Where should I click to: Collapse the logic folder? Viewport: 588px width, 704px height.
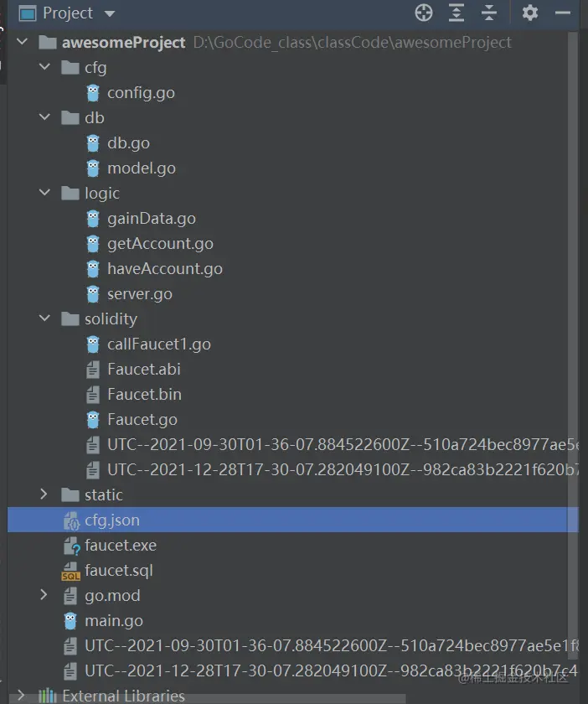(x=44, y=193)
